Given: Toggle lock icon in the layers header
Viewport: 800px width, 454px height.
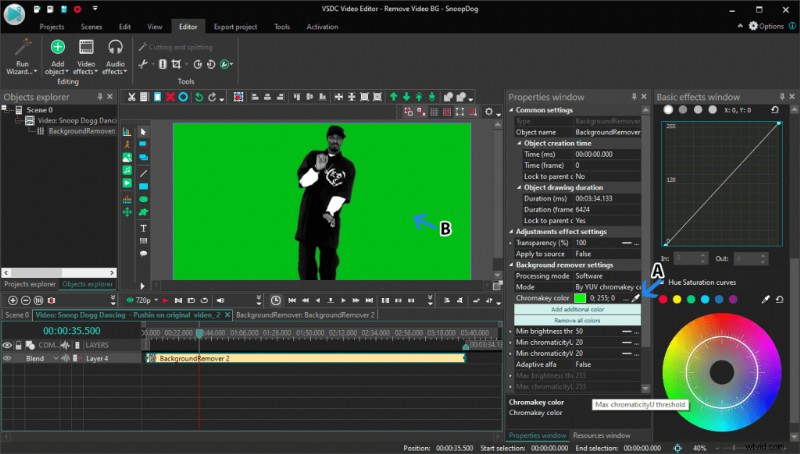Looking at the screenshot, I should [19, 345].
